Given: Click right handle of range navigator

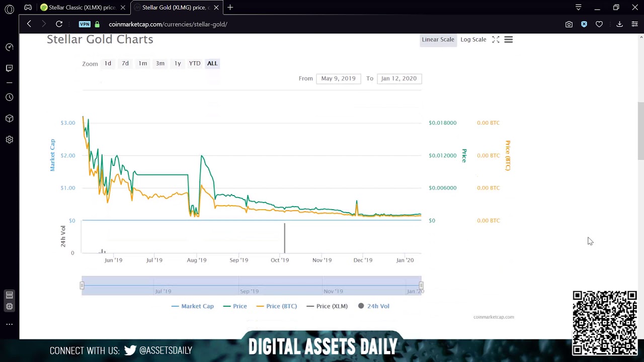Looking at the screenshot, I should click(x=421, y=285).
